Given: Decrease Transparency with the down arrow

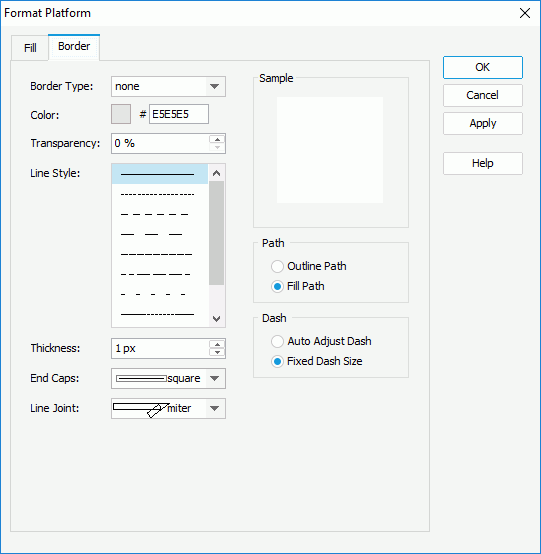Looking at the screenshot, I should point(217,148).
